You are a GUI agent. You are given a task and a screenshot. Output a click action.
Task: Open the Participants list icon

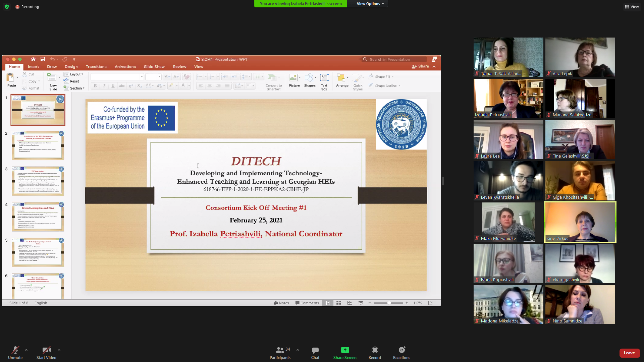pos(280,350)
